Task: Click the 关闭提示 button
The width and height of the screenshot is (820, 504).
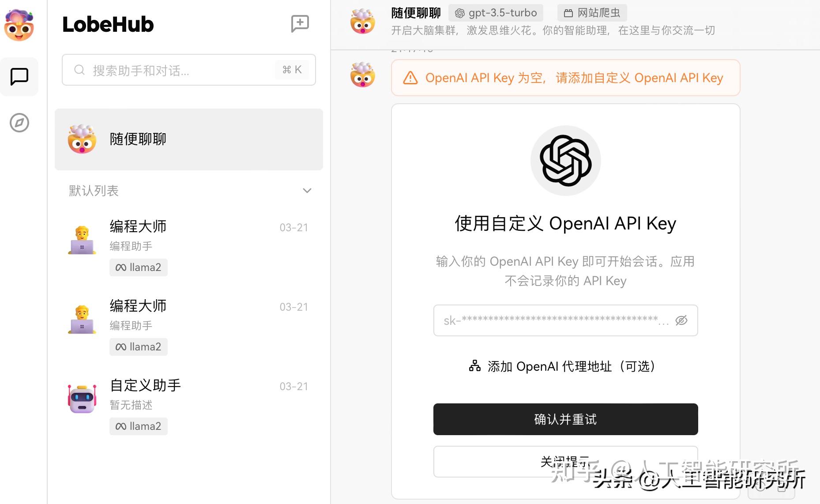Action: tap(565, 461)
